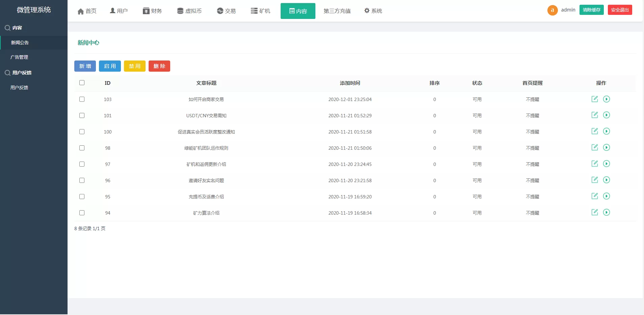Image resolution: width=644 pixels, height=315 pixels.
Task: Click the orange admin avatar icon
Action: click(x=552, y=10)
